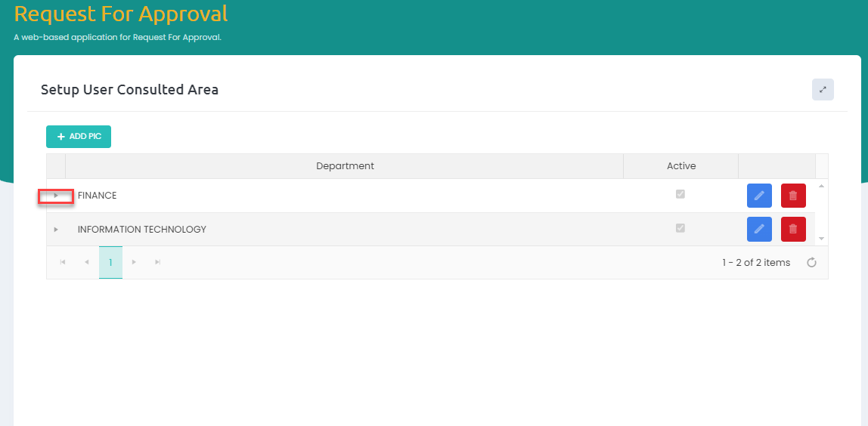Refresh the grid with the reload icon
The width and height of the screenshot is (868, 426).
(x=811, y=263)
